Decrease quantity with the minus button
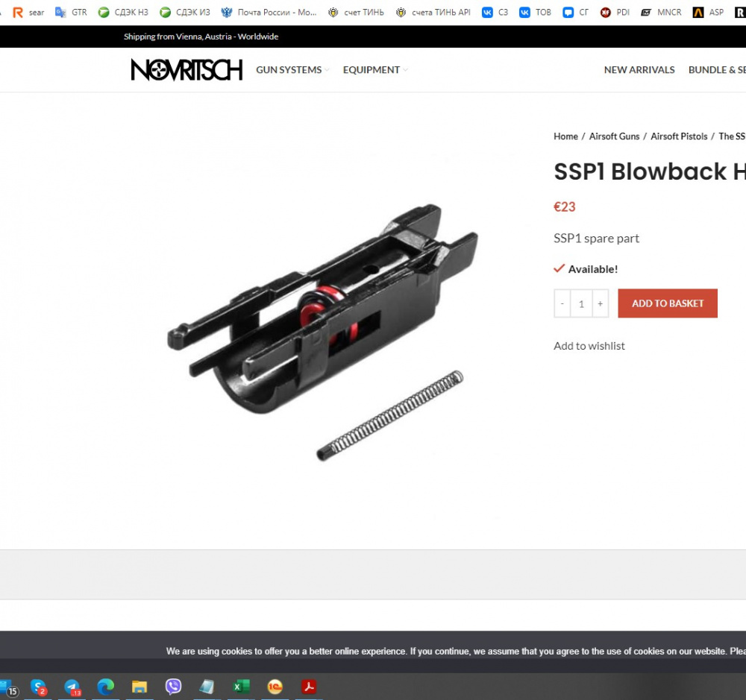Image resolution: width=746 pixels, height=700 pixels. (x=562, y=304)
